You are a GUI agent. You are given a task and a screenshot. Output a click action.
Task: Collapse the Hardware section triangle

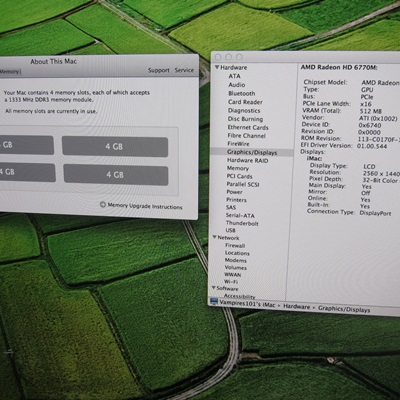[x=217, y=67]
